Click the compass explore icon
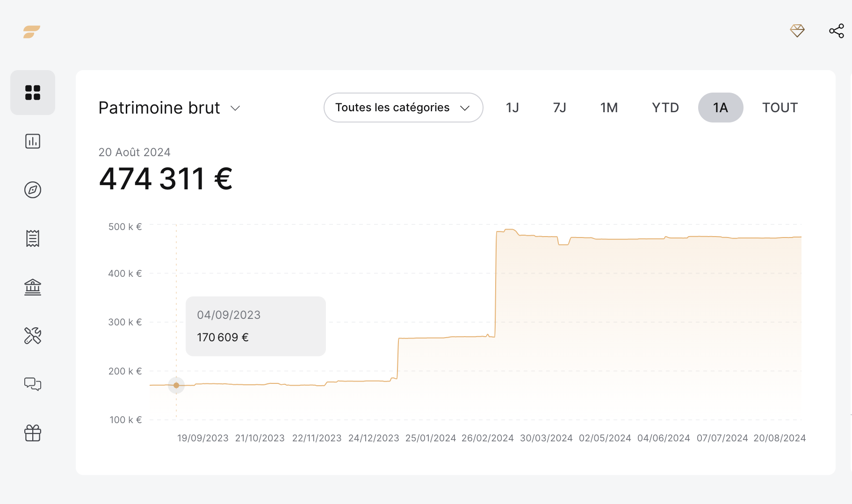 tap(33, 190)
